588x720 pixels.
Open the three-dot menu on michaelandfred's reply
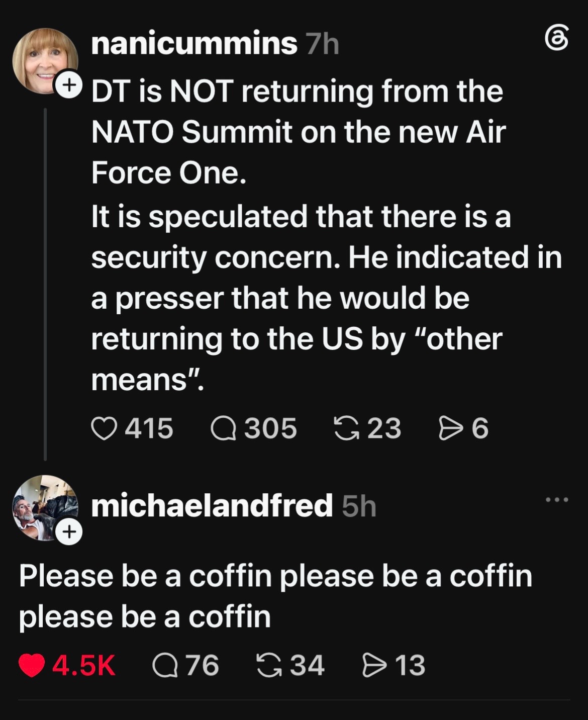click(557, 500)
